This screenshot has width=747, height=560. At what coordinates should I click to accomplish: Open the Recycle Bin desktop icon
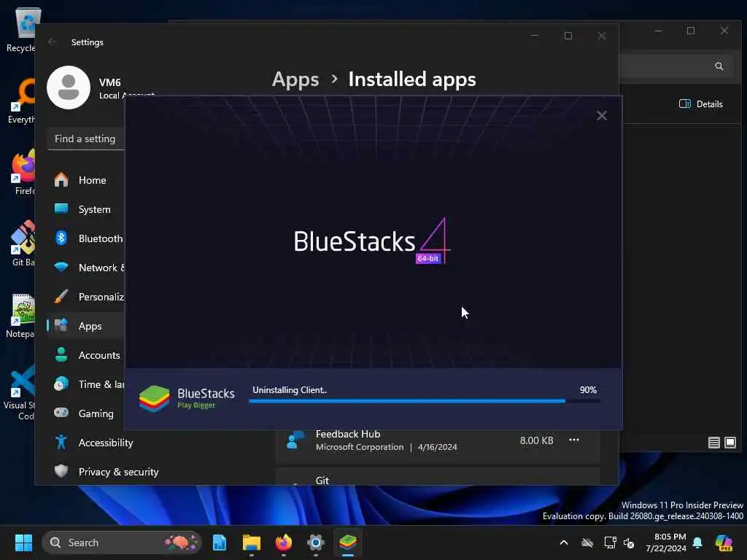point(22,29)
